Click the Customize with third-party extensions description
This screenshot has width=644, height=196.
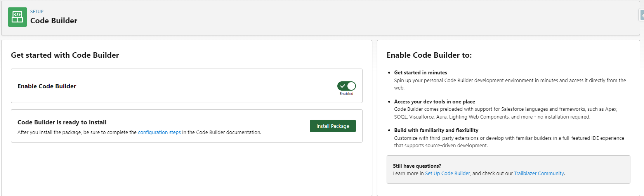pyautogui.click(x=509, y=138)
